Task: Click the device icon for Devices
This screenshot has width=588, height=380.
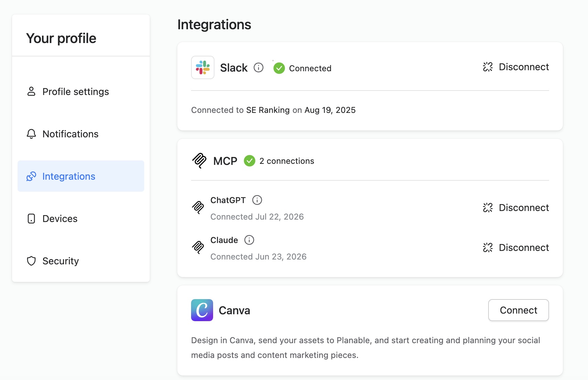Action: [31, 219]
